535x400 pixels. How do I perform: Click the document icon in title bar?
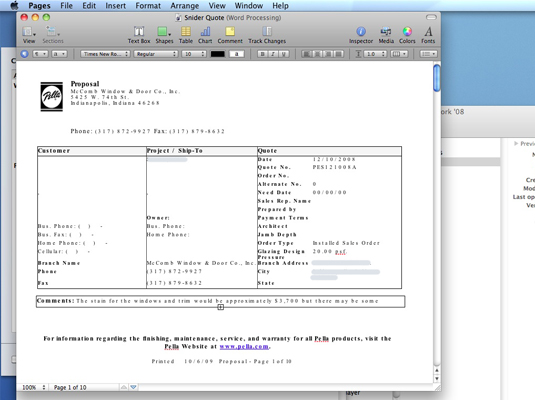[x=178, y=18]
